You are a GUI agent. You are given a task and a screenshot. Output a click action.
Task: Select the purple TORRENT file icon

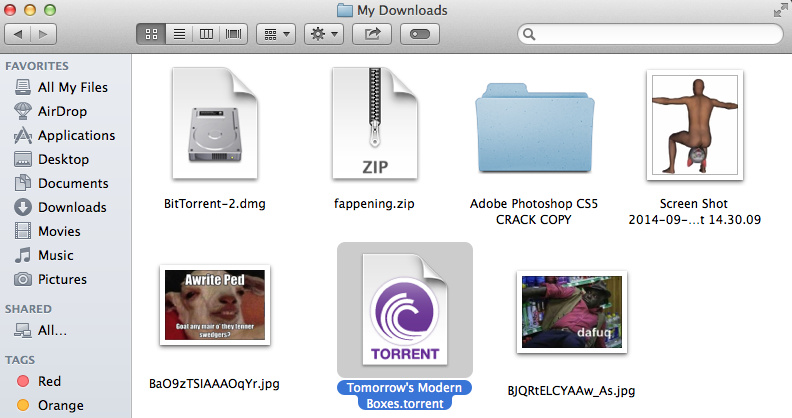pyautogui.click(x=405, y=309)
